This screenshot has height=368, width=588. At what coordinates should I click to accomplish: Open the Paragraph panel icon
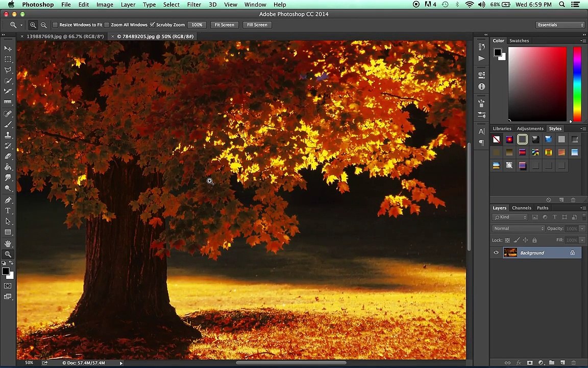481,143
